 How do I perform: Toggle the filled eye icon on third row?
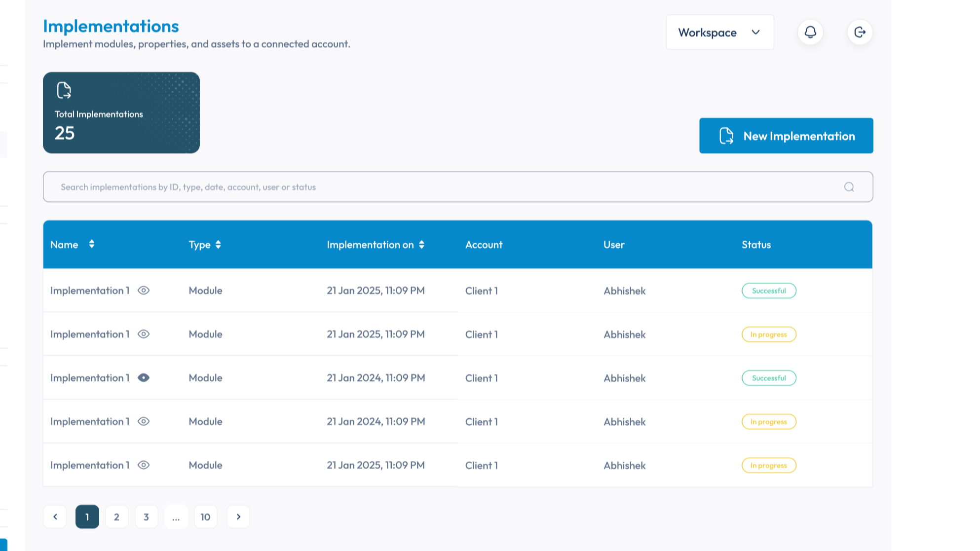pos(144,378)
